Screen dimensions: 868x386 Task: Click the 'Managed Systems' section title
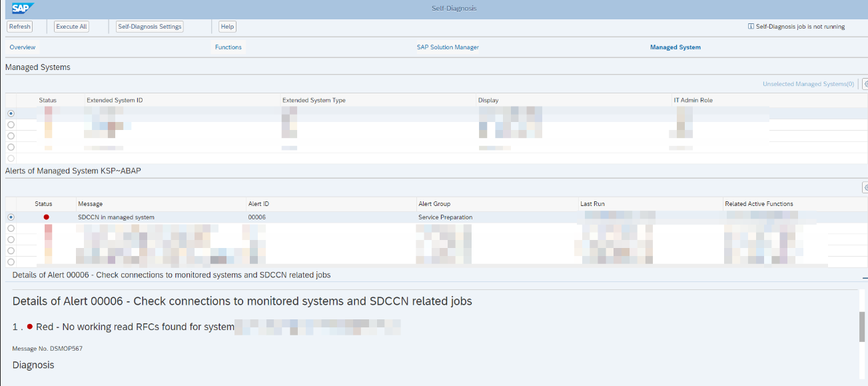[x=38, y=67]
